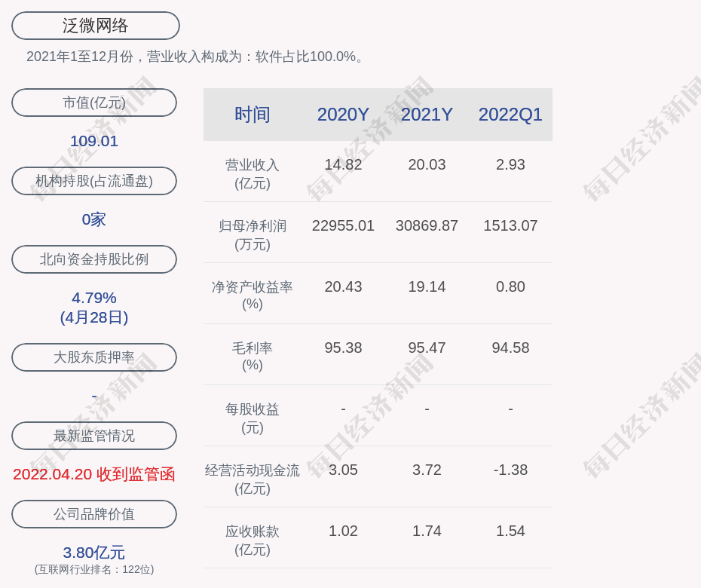Click the 净资产收益率(%) row label
The image size is (701, 588).
[x=253, y=296]
